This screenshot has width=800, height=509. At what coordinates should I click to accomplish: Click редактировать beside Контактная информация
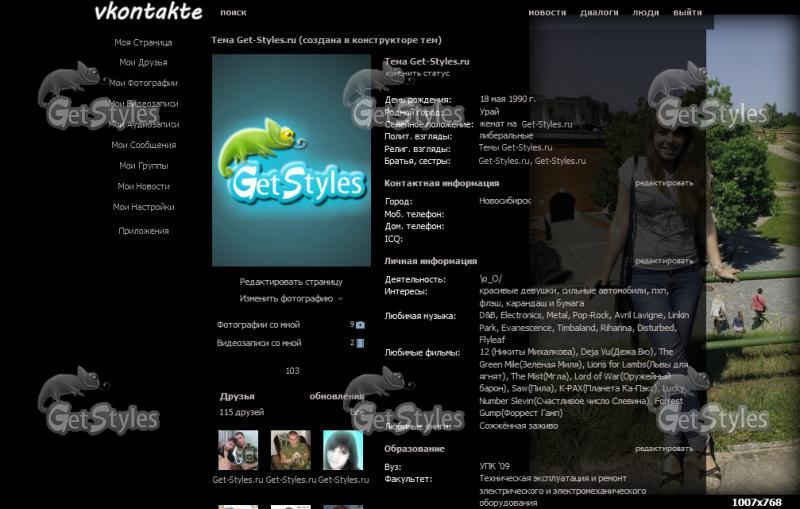pyautogui.click(x=664, y=183)
